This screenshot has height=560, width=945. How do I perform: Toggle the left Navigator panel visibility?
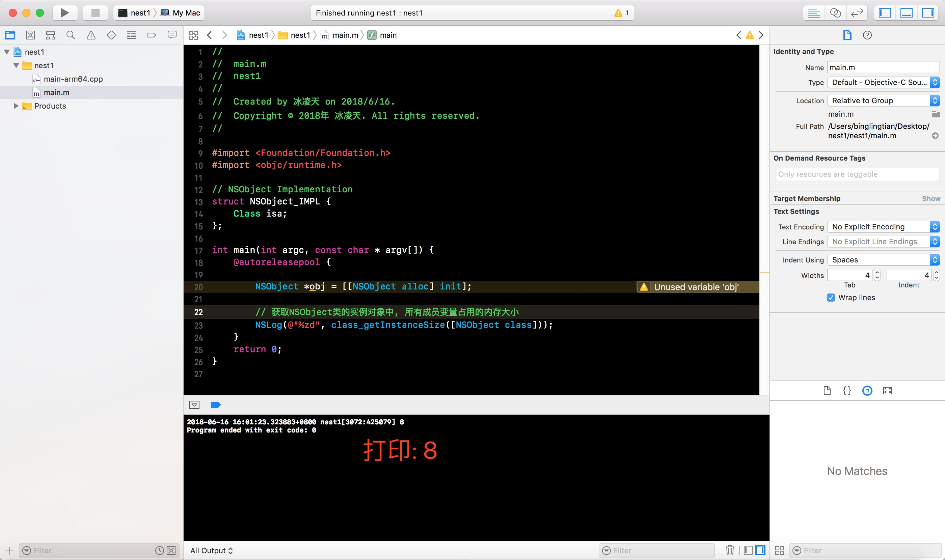click(885, 13)
